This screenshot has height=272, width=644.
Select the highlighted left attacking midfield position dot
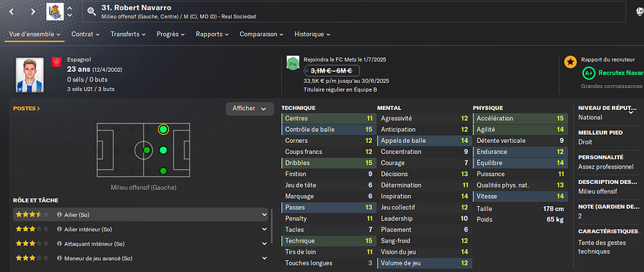tap(163, 130)
